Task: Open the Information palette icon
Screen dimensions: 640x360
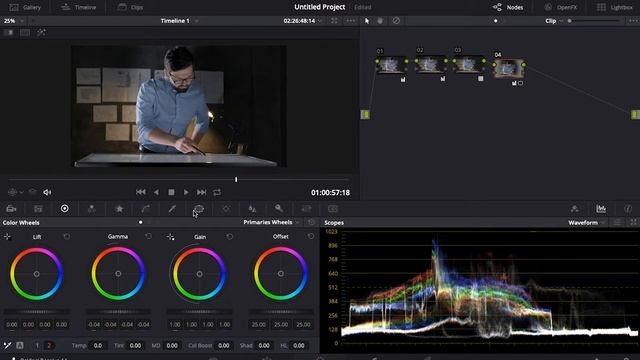Action: click(x=628, y=209)
